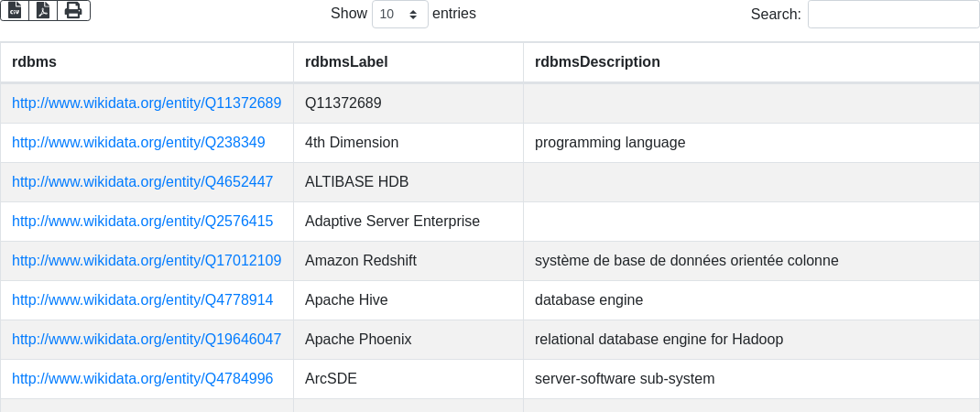Viewport: 980px width, 412px height.
Task: Open the Q4784996 entity link
Action: tap(142, 379)
